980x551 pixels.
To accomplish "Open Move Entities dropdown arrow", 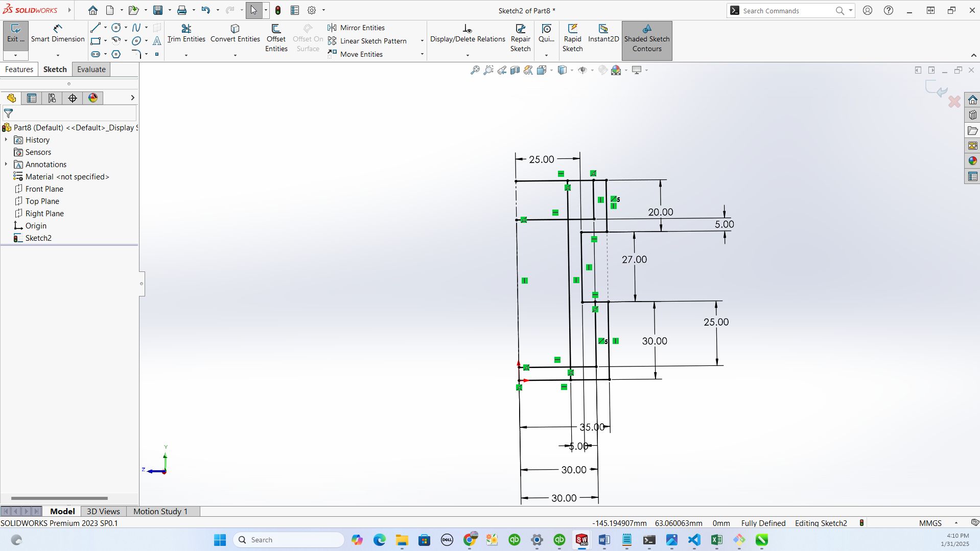I will (x=422, y=54).
